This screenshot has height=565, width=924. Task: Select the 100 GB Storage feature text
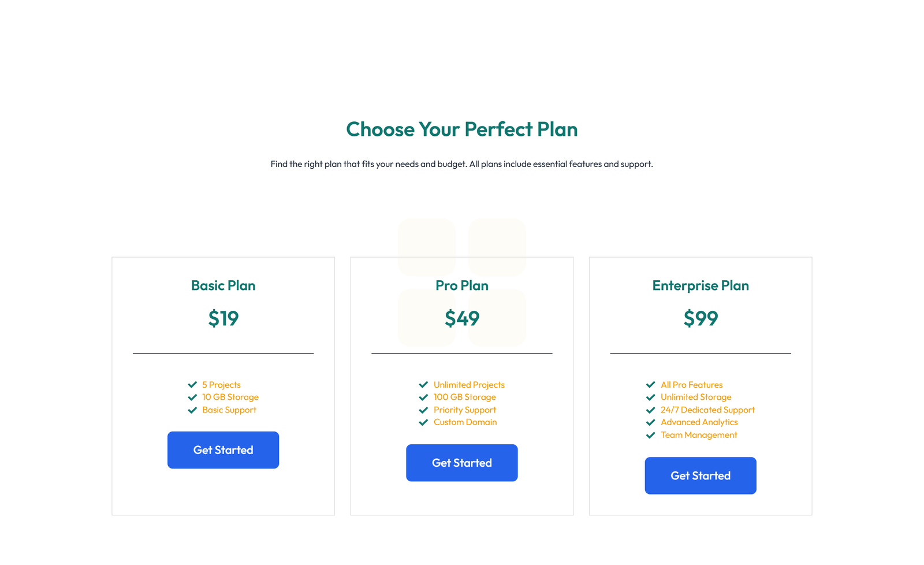[464, 397]
